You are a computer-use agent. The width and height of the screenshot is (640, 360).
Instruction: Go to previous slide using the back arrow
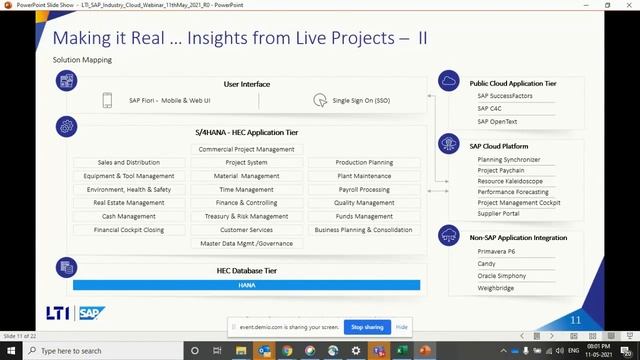[522, 336]
